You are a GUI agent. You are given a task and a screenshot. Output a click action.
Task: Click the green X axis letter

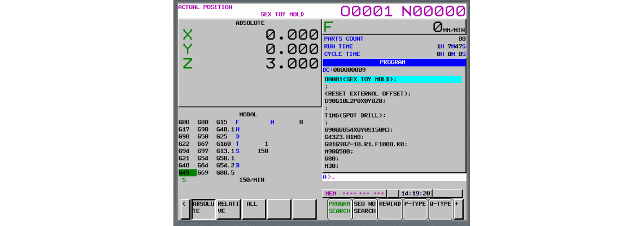pyautogui.click(x=188, y=34)
